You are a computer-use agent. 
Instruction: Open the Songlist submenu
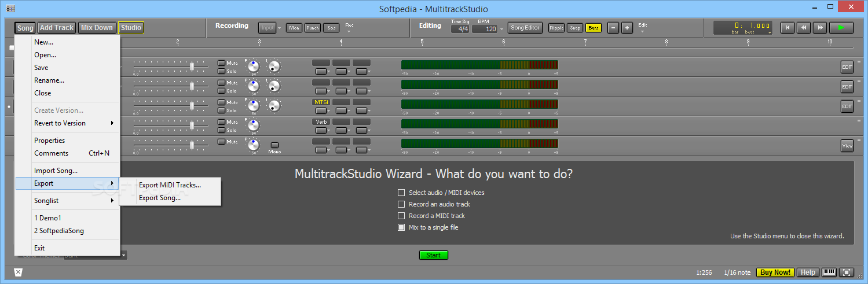pyautogui.click(x=67, y=201)
